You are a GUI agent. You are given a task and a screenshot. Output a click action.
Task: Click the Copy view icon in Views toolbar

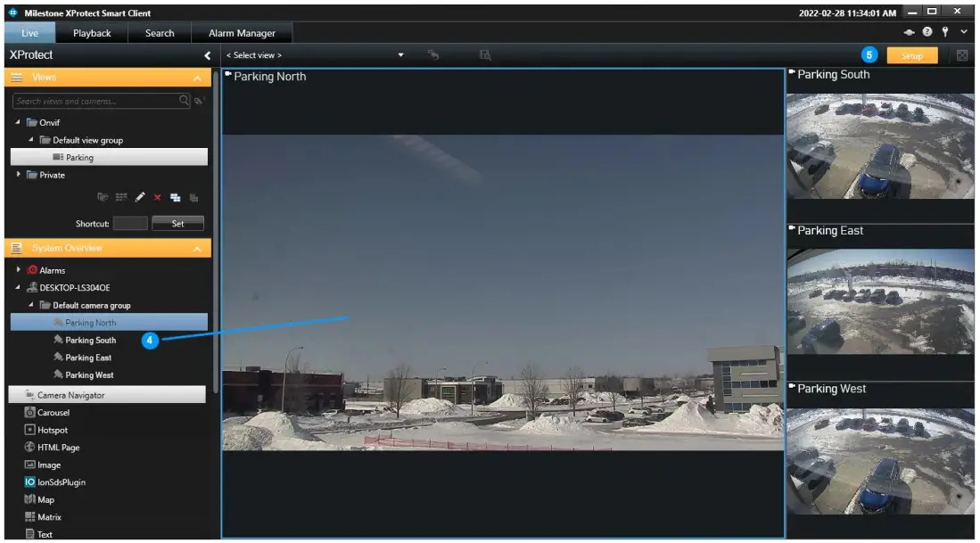pyautogui.click(x=175, y=198)
